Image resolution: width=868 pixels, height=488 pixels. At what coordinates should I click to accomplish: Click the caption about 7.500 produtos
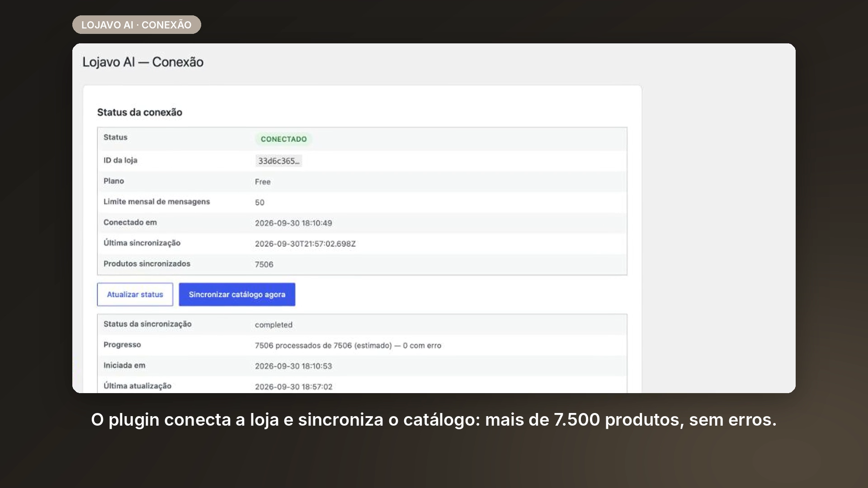point(434,420)
